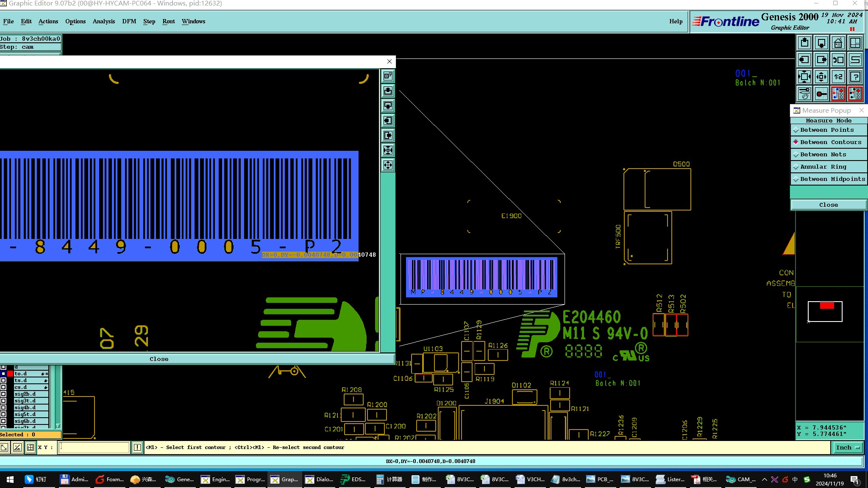The image size is (868, 488).
Task: Click the pan right arrow icon
Action: pyautogui.click(x=821, y=60)
